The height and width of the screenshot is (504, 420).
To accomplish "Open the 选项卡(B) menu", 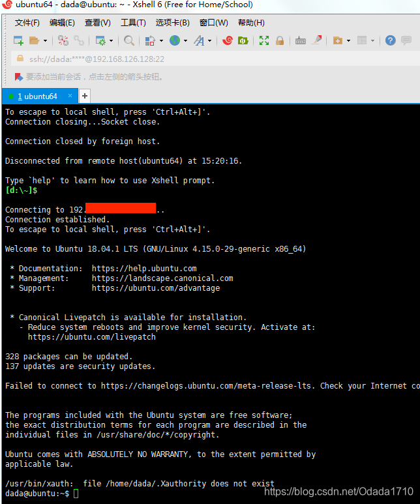I will pos(173,23).
